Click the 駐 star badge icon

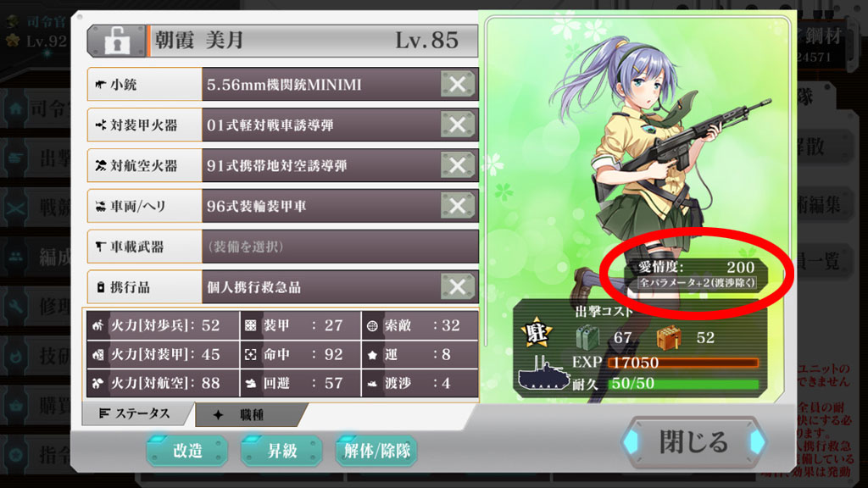point(537,332)
